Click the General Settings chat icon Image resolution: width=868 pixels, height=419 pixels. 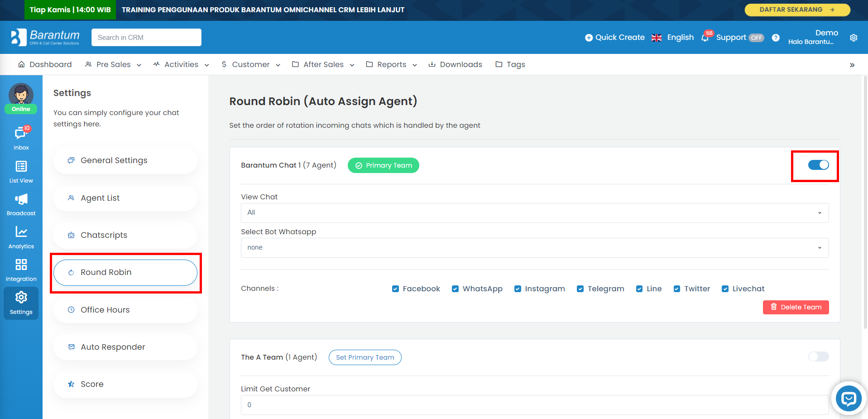[71, 160]
